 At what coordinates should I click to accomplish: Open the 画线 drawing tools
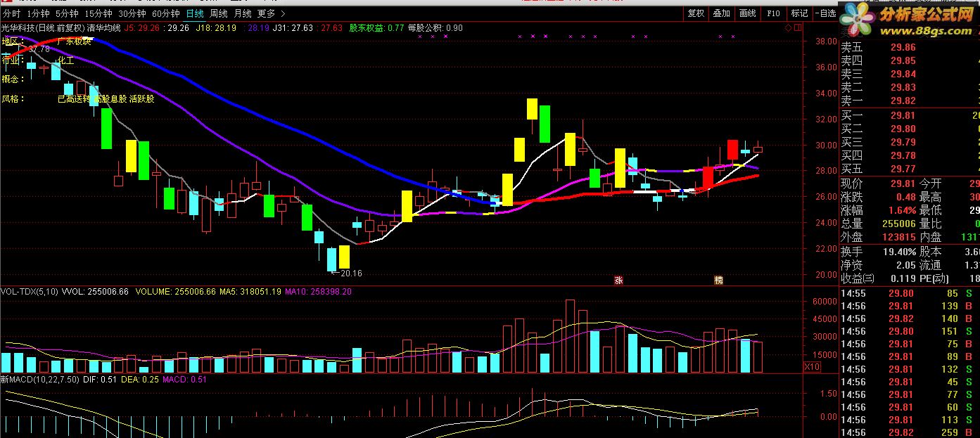point(747,13)
